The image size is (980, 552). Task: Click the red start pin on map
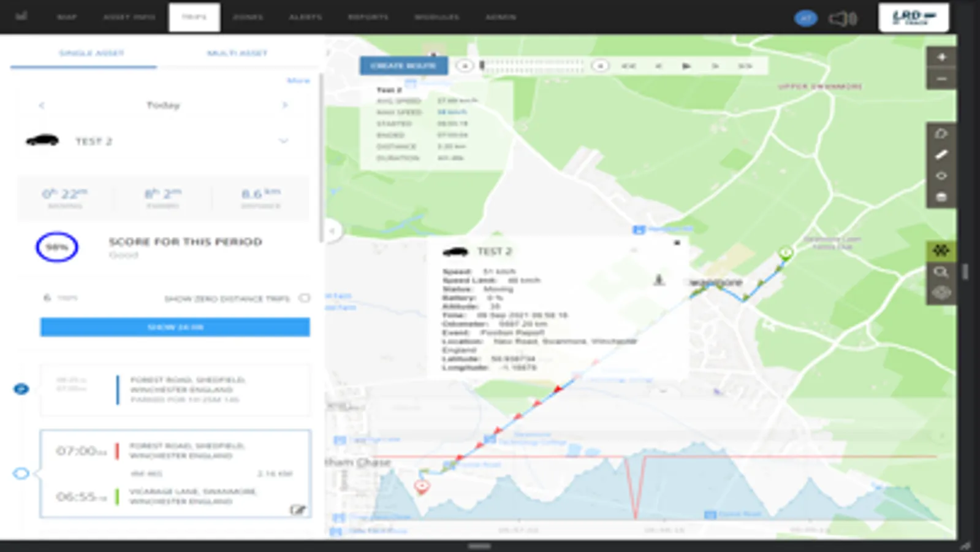(x=422, y=487)
